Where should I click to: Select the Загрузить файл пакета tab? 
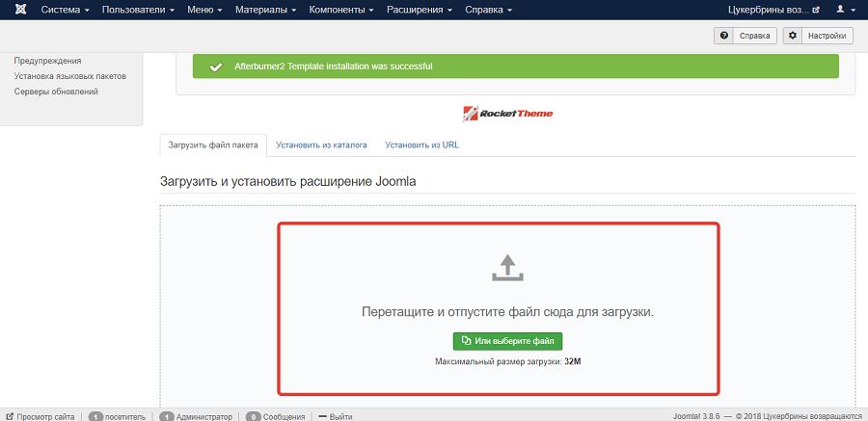(213, 145)
